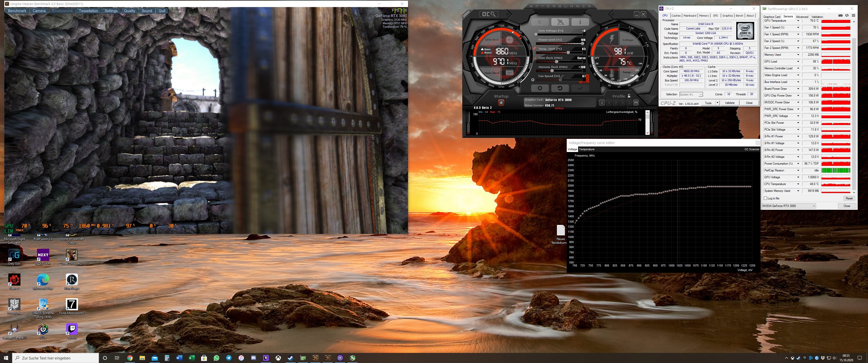Open the Memory Used sensor dropdown
Screen dimensions: 868x363
(x=798, y=54)
